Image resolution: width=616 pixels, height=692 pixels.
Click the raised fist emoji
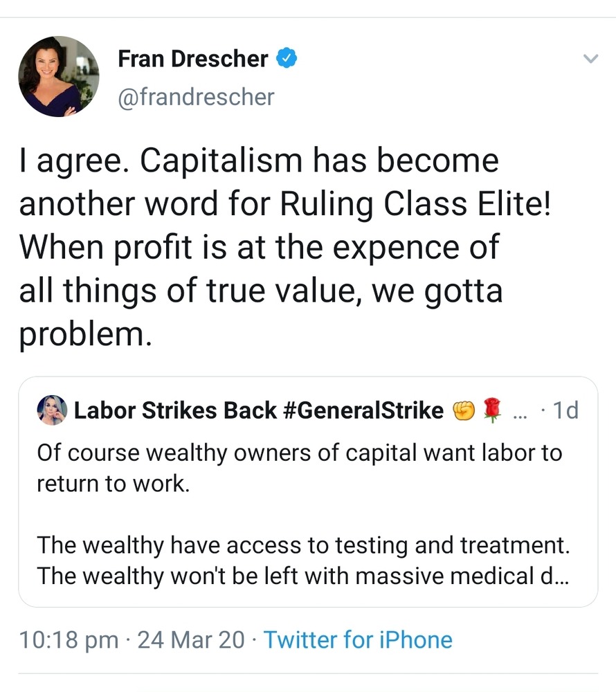[x=464, y=411]
